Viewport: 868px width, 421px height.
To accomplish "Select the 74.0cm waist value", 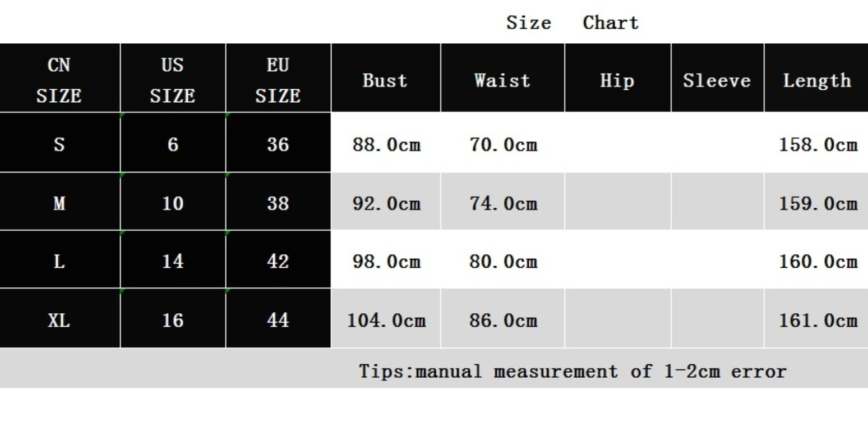I will pyautogui.click(x=503, y=203).
